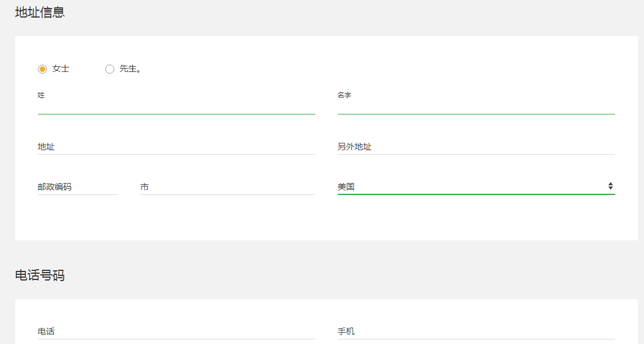Click into the 手机 mobile field
This screenshot has height=344, width=644.
click(x=476, y=332)
